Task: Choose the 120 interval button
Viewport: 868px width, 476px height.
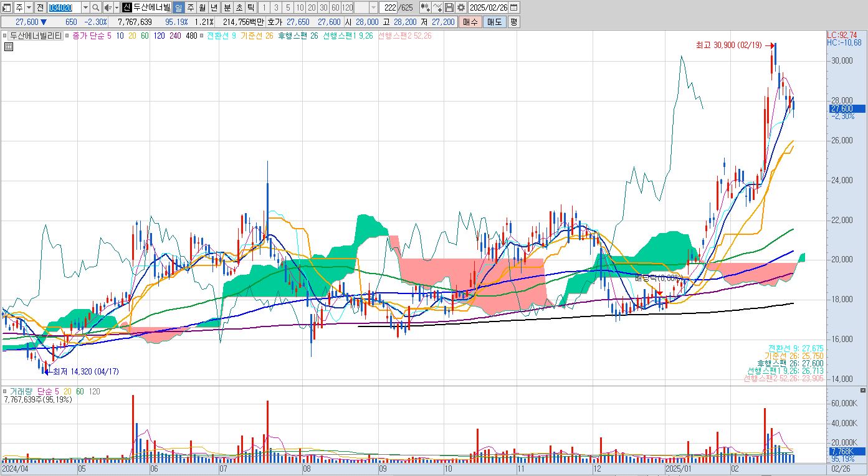Action: (348, 7)
